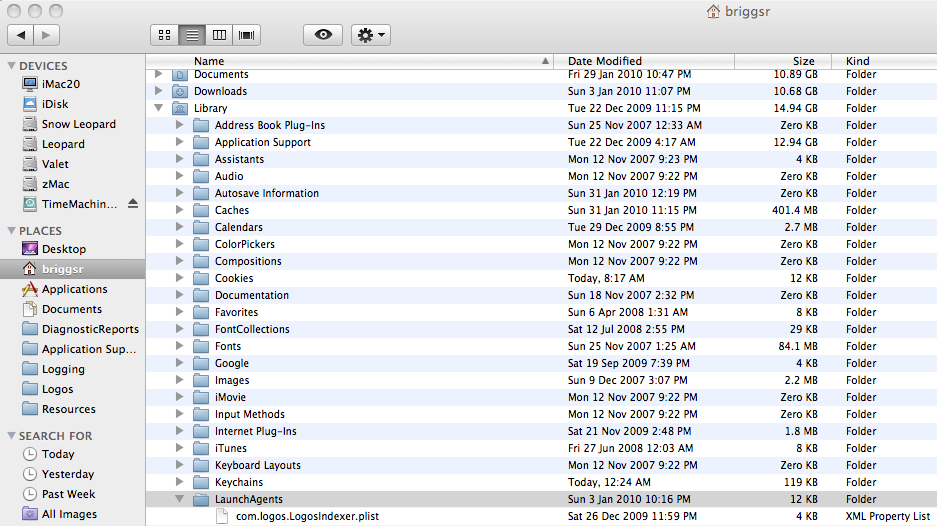The height and width of the screenshot is (526, 937).
Task: Sort by the Kind column header
Action: click(884, 61)
